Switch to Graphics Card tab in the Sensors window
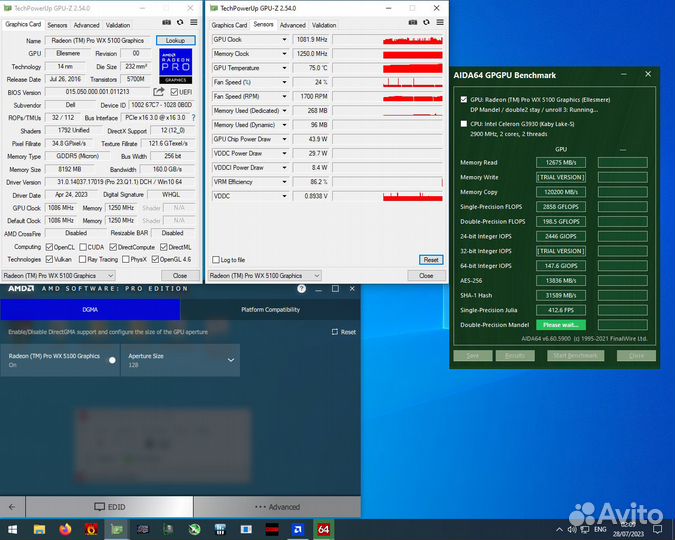This screenshot has width=675, height=540. tap(229, 25)
